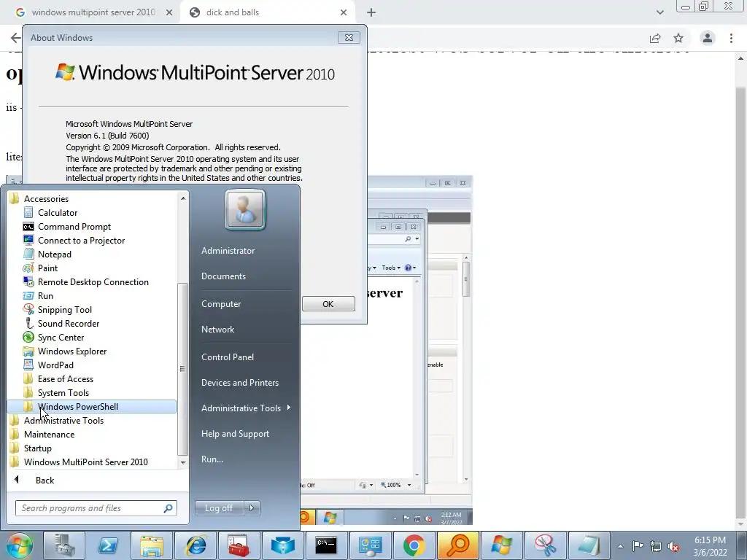Screen dimensions: 747x560
Task: Open Notepad from the taskbar
Action: click(589, 545)
